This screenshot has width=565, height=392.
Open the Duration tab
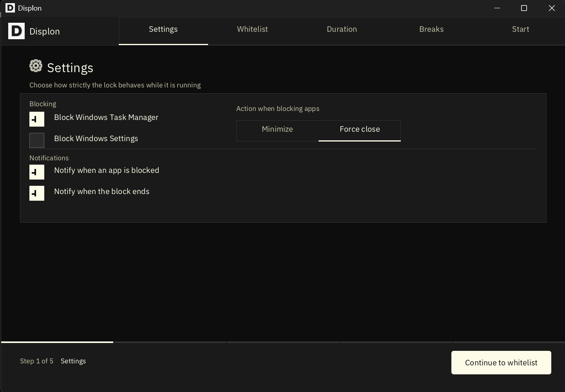click(x=342, y=31)
